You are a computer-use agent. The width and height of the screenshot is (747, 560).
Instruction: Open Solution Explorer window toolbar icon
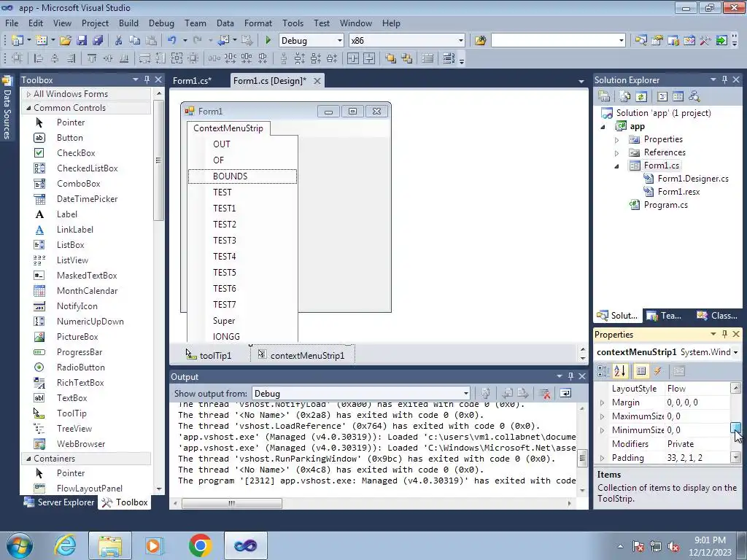pyautogui.click(x=641, y=41)
